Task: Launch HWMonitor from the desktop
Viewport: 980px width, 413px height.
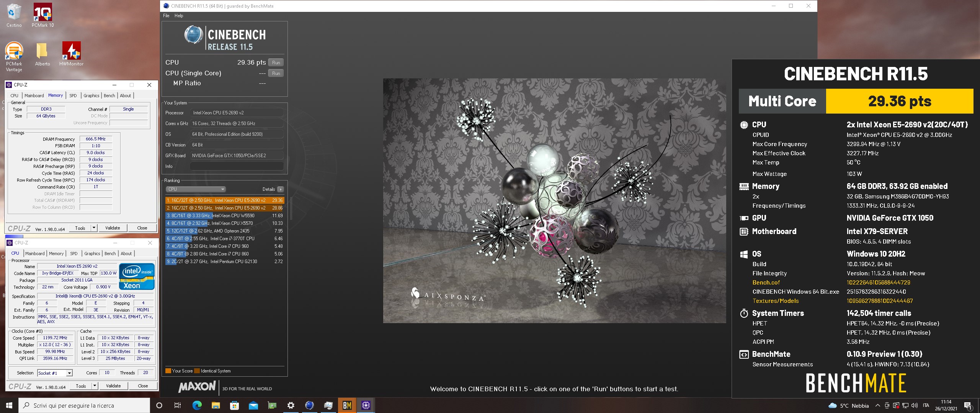Action: pyautogui.click(x=71, y=54)
